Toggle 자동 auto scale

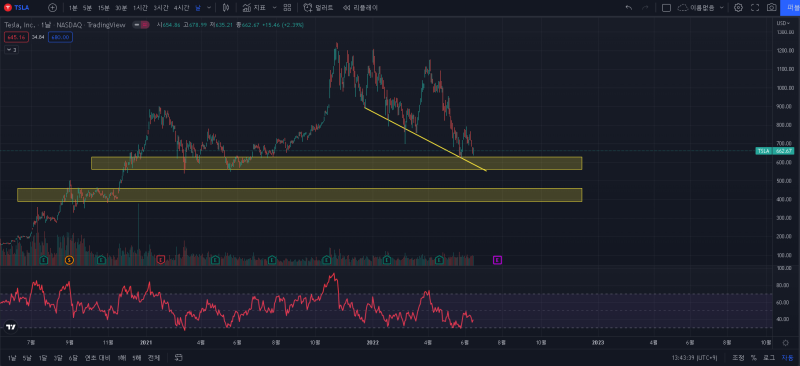(787, 357)
